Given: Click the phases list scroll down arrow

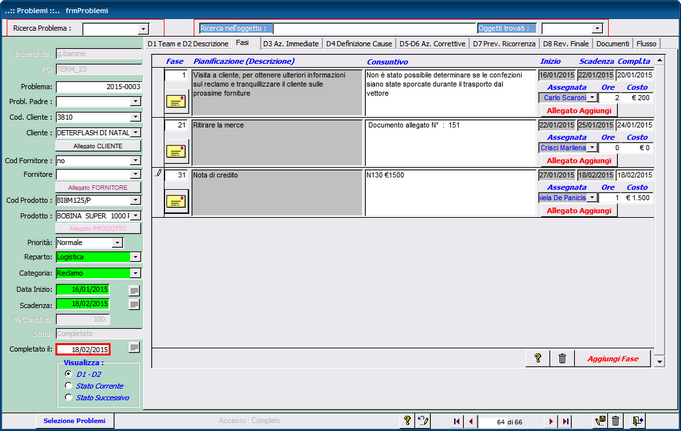Looking at the screenshot, I should [659, 361].
